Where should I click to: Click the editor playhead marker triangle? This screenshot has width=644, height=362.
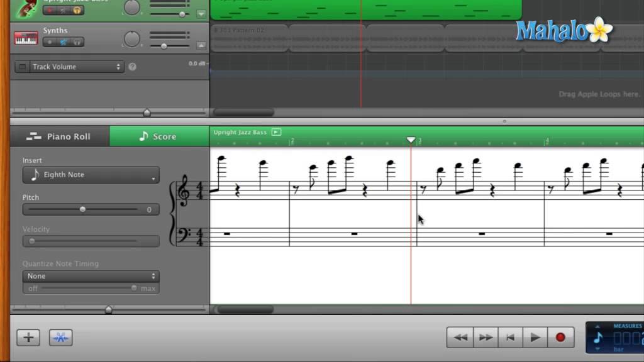(411, 140)
